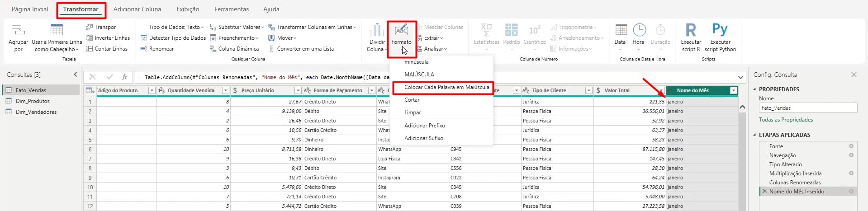Click Executar script R
This screenshot has width=868, height=211.
[x=691, y=38]
